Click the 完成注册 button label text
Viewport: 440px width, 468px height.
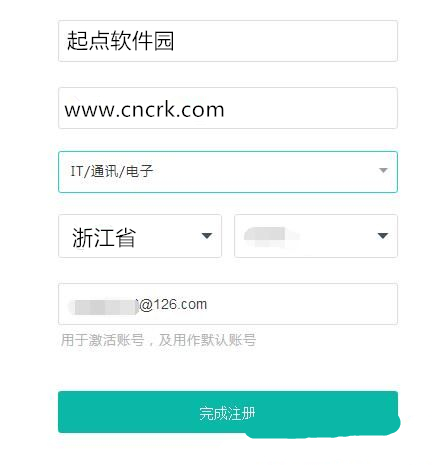pyautogui.click(x=227, y=413)
